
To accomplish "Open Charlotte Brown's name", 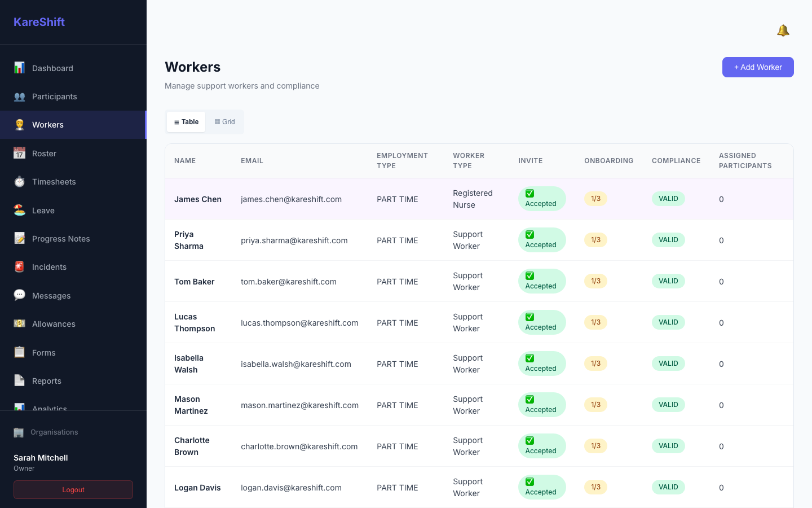I will (x=192, y=446).
